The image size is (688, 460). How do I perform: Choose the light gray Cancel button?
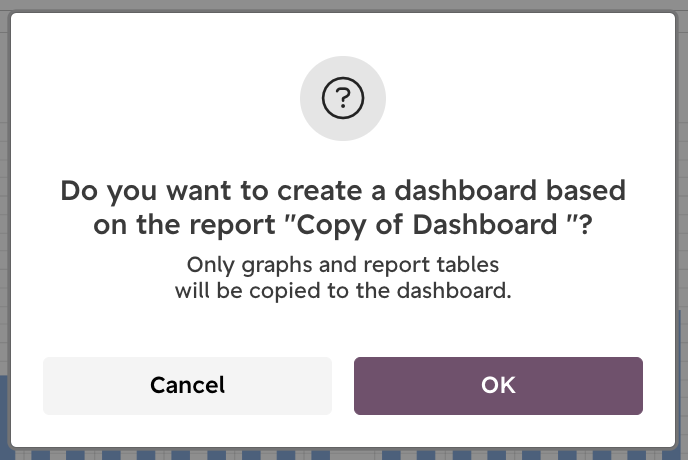point(187,385)
